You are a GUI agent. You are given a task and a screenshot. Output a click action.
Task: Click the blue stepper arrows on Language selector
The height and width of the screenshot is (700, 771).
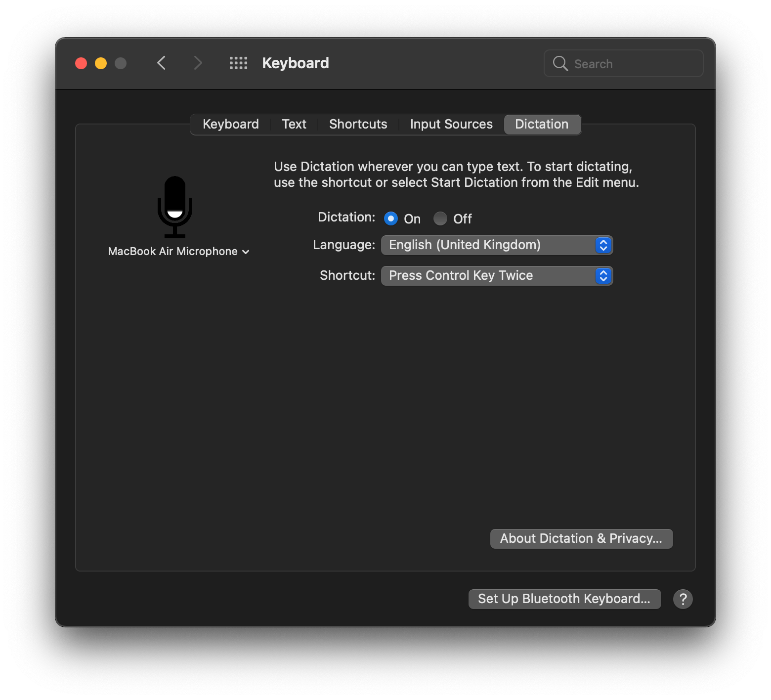tap(602, 245)
